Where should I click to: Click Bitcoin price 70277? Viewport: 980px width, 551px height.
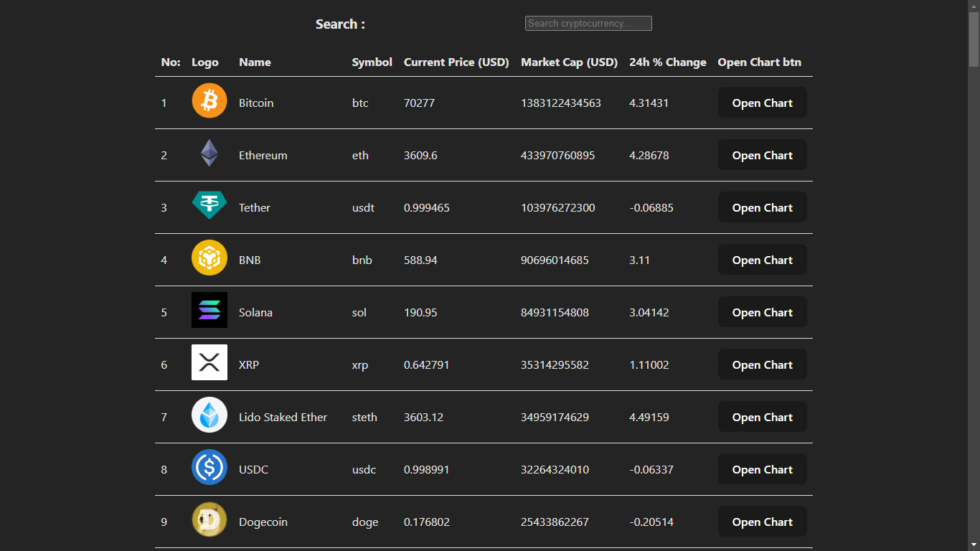[419, 103]
